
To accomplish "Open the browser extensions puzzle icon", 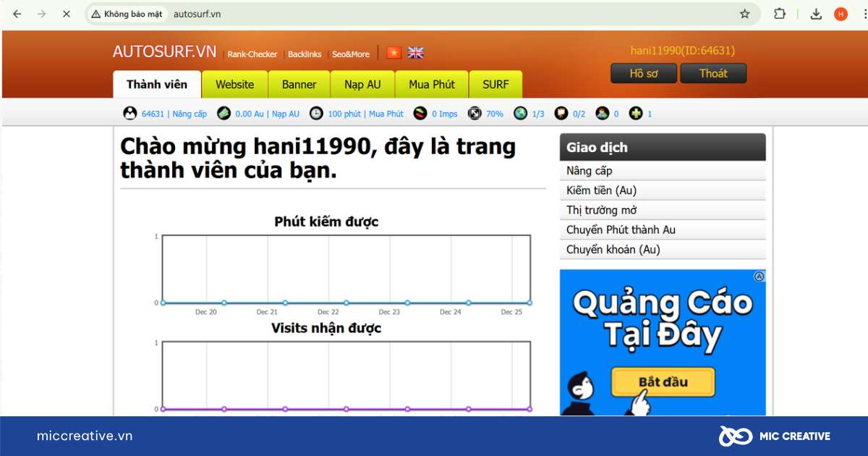I will click(x=780, y=14).
